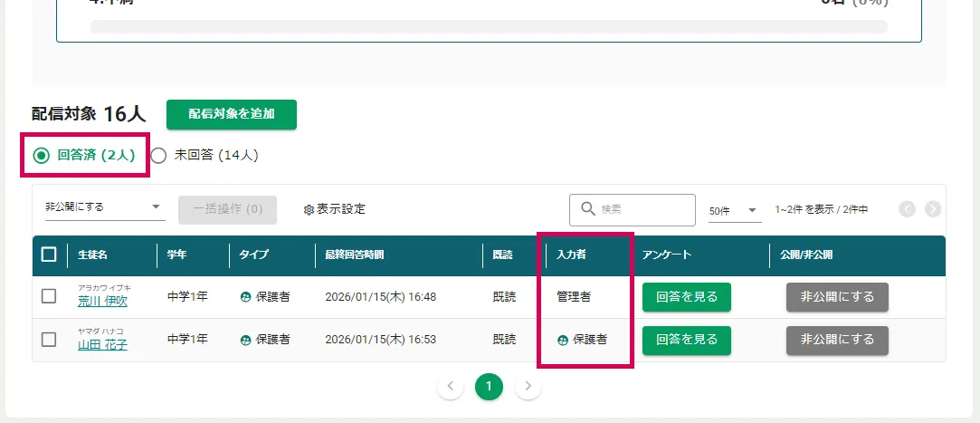The height and width of the screenshot is (423, 980).
Task: View 山田 花子's answers with 回答を見る
Action: coord(687,340)
